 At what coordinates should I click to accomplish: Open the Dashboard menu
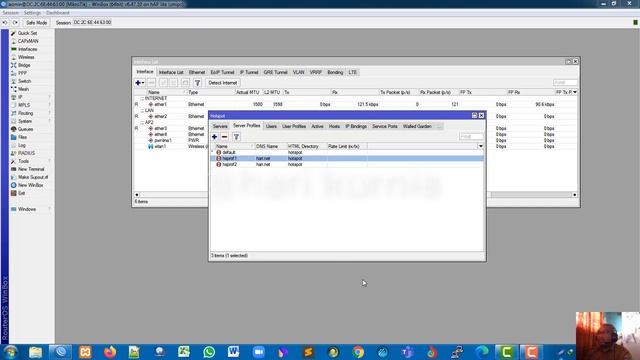click(58, 13)
